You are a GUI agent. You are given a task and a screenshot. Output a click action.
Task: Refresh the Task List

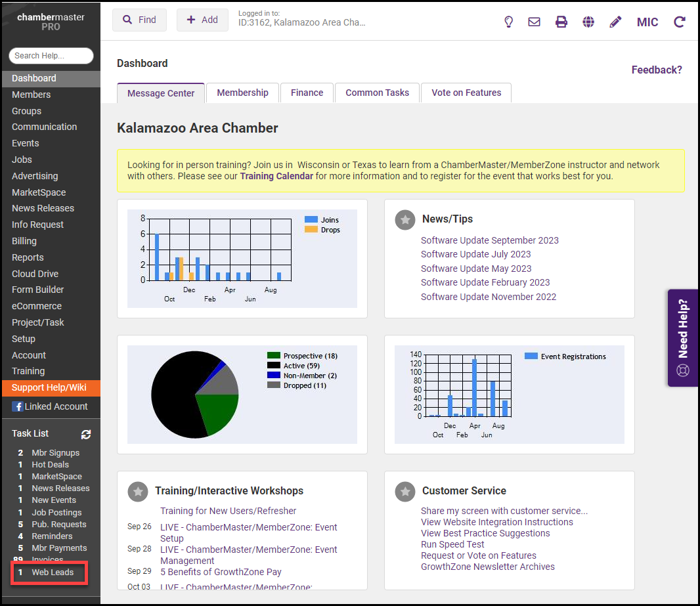86,434
